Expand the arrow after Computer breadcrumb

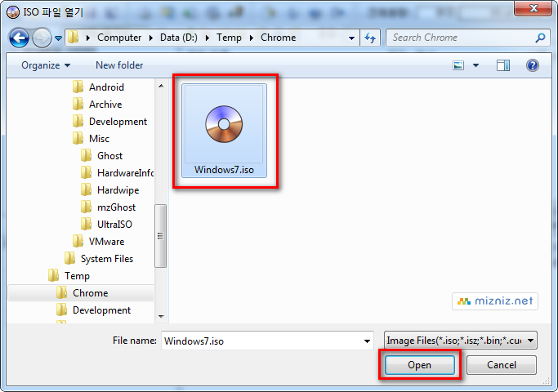coord(151,38)
